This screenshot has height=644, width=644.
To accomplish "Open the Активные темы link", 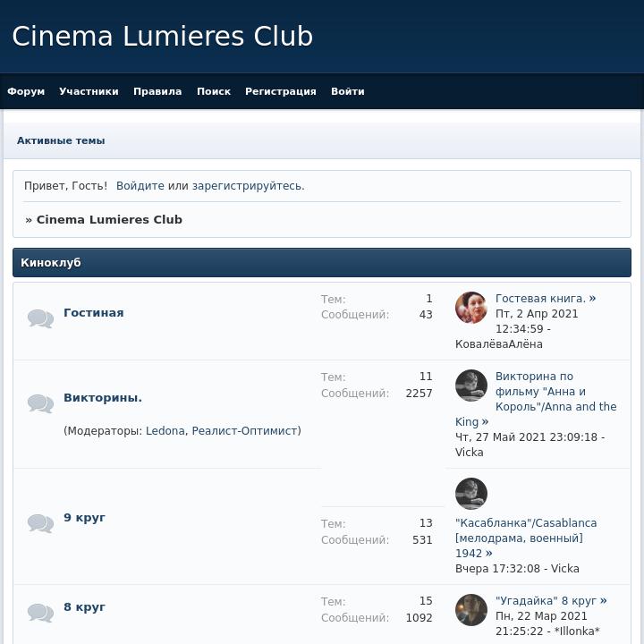I will click(x=61, y=140).
